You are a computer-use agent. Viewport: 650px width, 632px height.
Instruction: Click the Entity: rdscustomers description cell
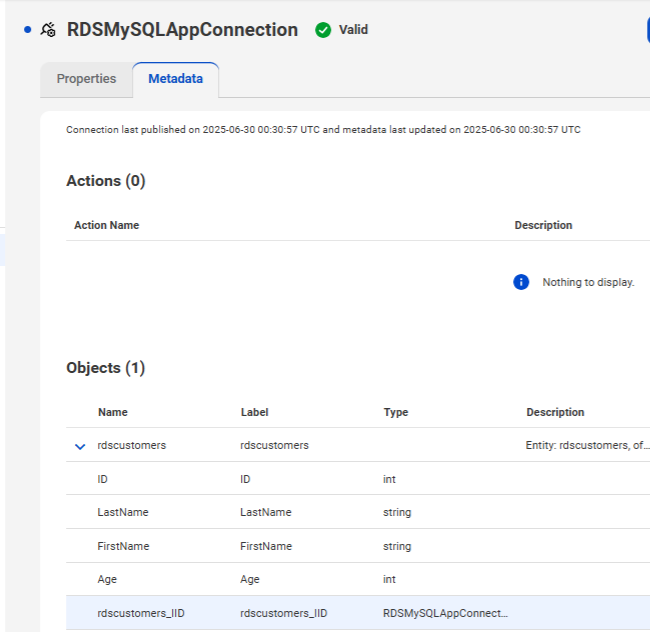(x=587, y=445)
